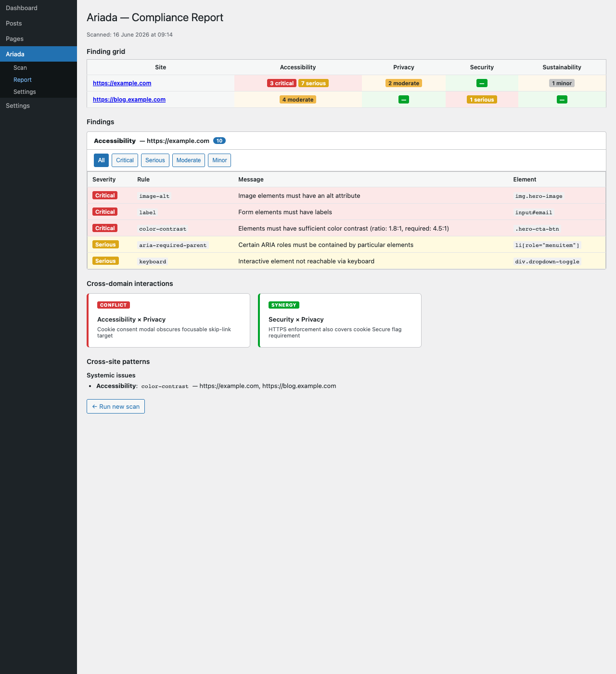
Task: Filter findings by Minor
Action: (x=219, y=160)
